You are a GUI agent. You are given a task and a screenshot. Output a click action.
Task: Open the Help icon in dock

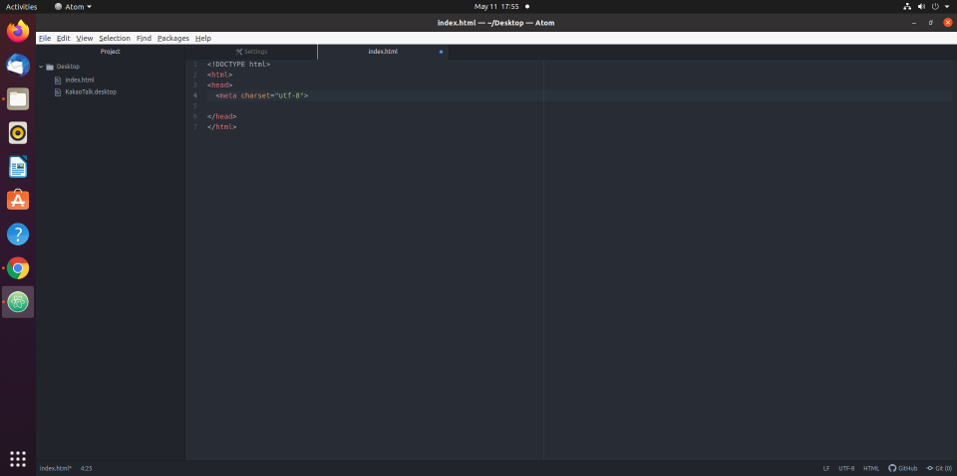pyautogui.click(x=18, y=234)
